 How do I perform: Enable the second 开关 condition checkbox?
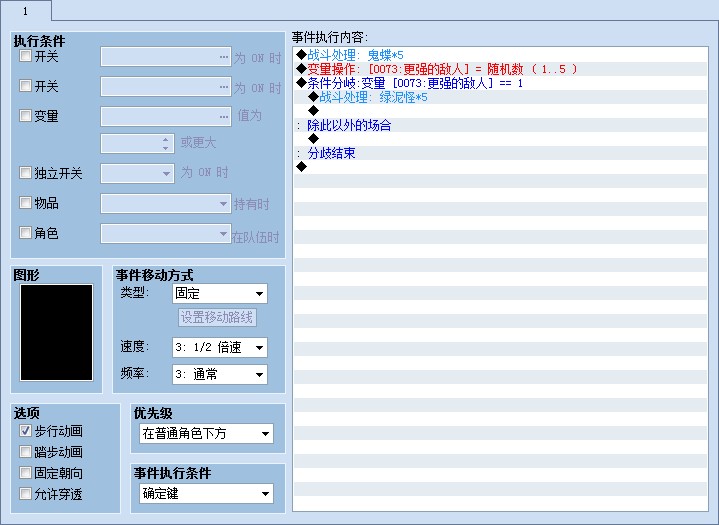(25, 86)
